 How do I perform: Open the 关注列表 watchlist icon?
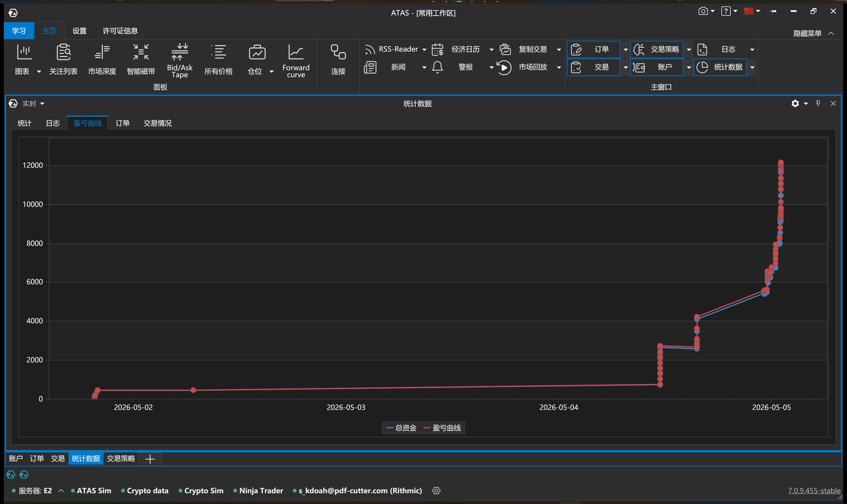[64, 52]
